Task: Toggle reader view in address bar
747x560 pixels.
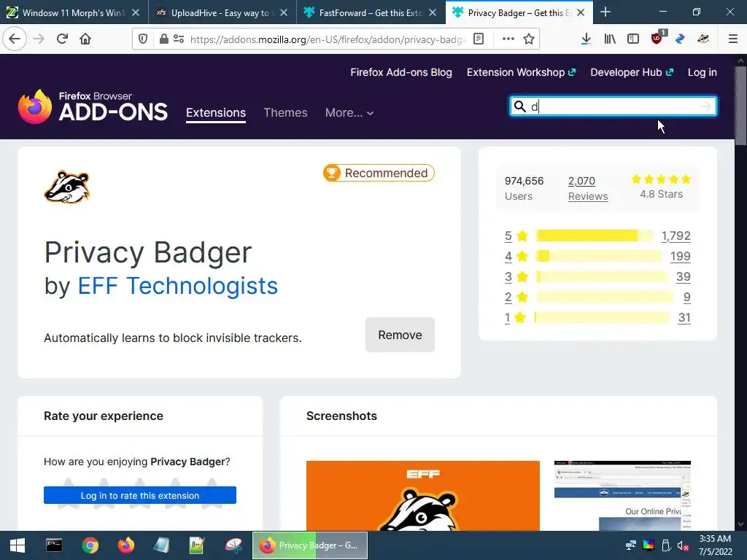Action: point(479,39)
